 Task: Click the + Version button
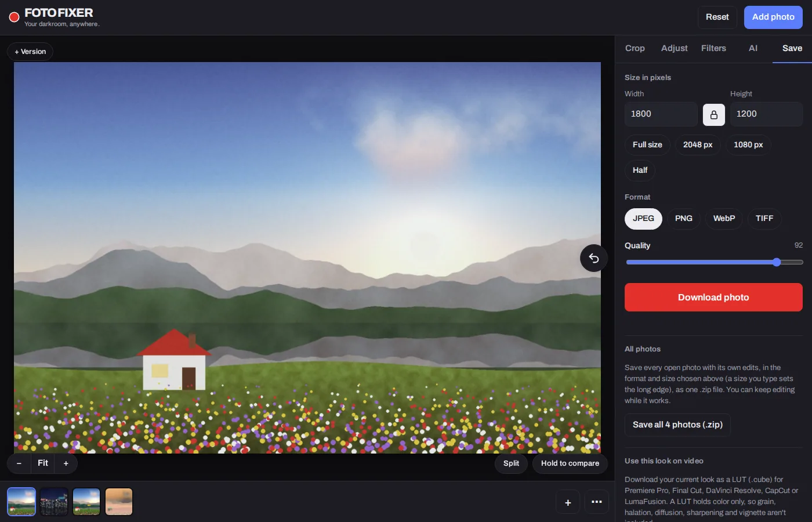pos(30,52)
